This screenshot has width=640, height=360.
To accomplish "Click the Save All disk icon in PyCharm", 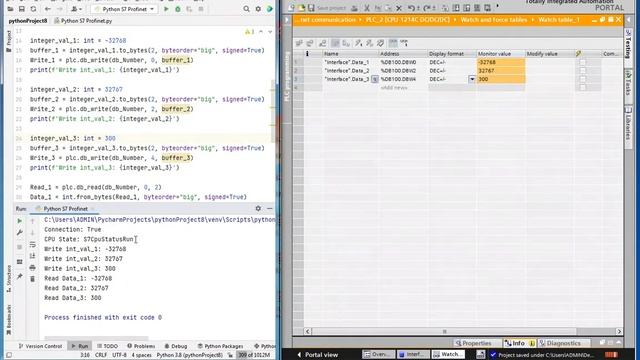I will [22, 9].
